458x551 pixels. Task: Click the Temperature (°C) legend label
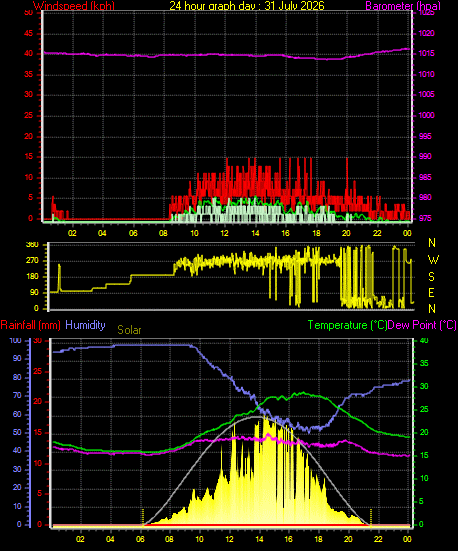(x=347, y=325)
